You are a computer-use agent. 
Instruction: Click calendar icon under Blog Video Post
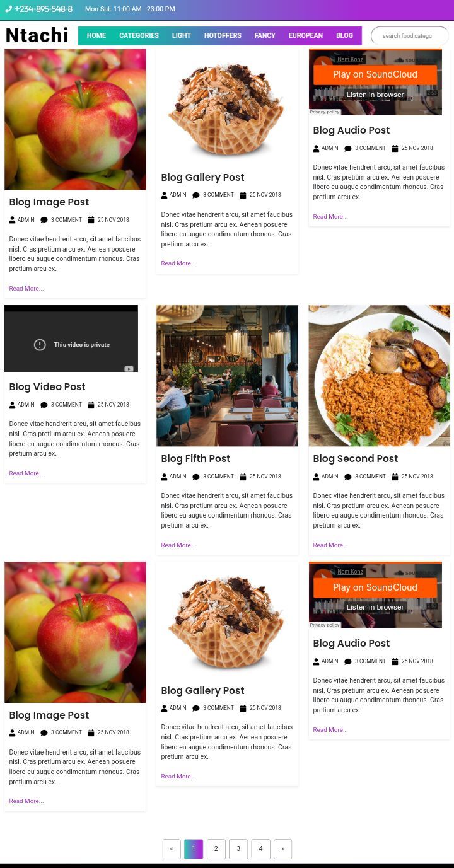click(x=91, y=405)
